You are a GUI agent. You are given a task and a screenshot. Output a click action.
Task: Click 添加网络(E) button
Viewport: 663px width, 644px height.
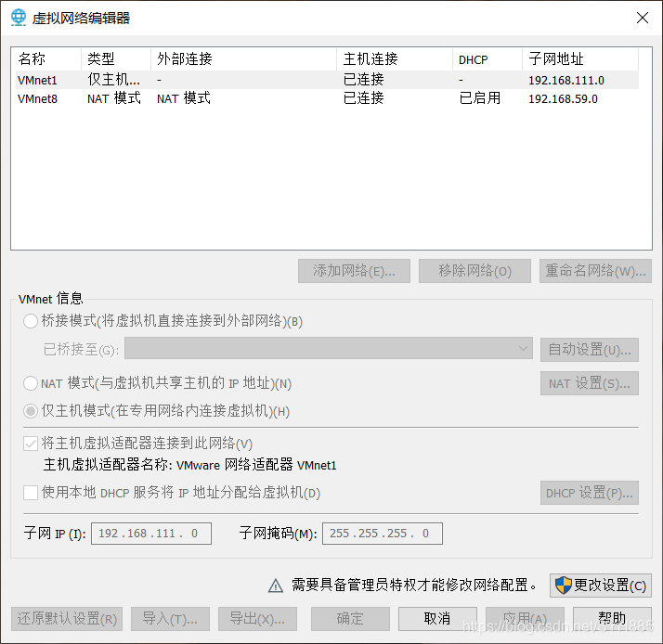point(354,271)
